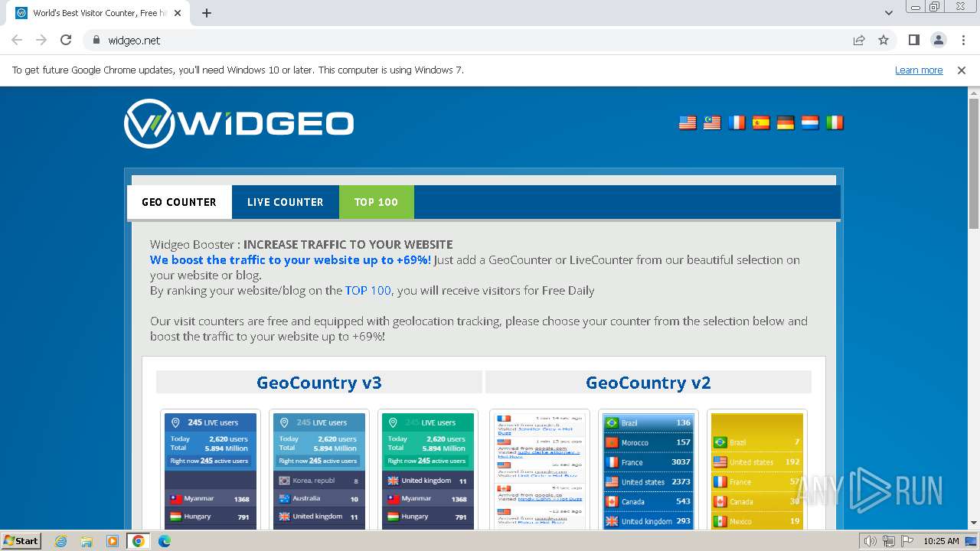Click the GeoCountry v3 heading

pyautogui.click(x=319, y=383)
